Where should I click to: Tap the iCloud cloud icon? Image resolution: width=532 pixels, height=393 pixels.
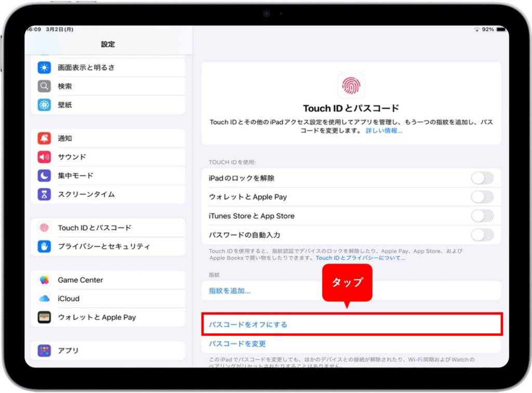[44, 298]
